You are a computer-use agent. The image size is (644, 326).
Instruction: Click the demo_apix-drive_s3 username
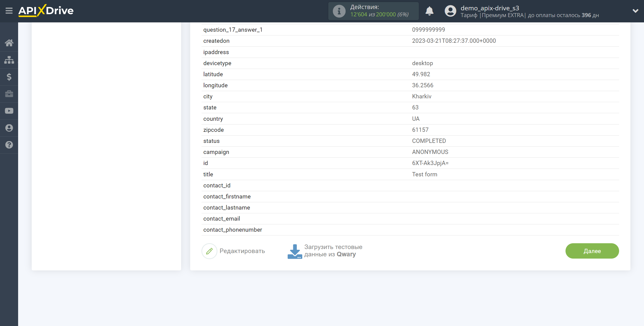(490, 8)
